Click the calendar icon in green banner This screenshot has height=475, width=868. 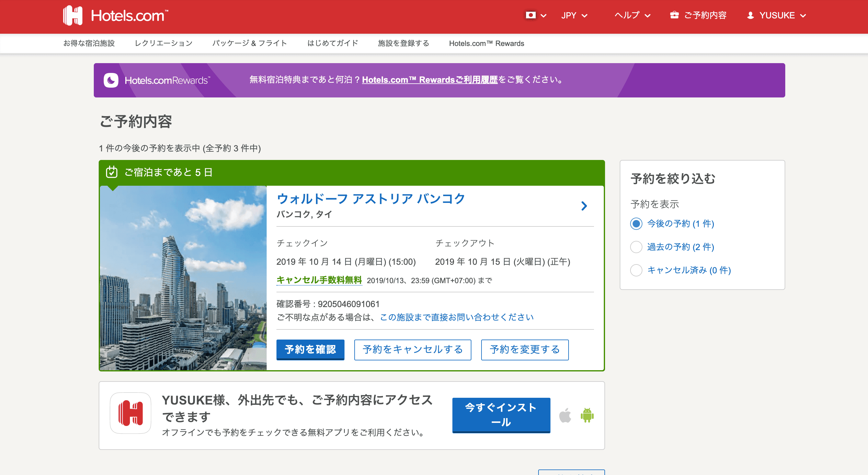(112, 172)
